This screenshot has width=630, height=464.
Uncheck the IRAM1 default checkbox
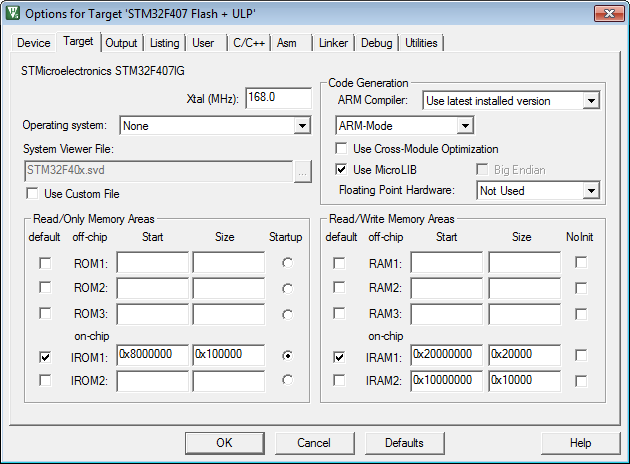pyautogui.click(x=339, y=357)
